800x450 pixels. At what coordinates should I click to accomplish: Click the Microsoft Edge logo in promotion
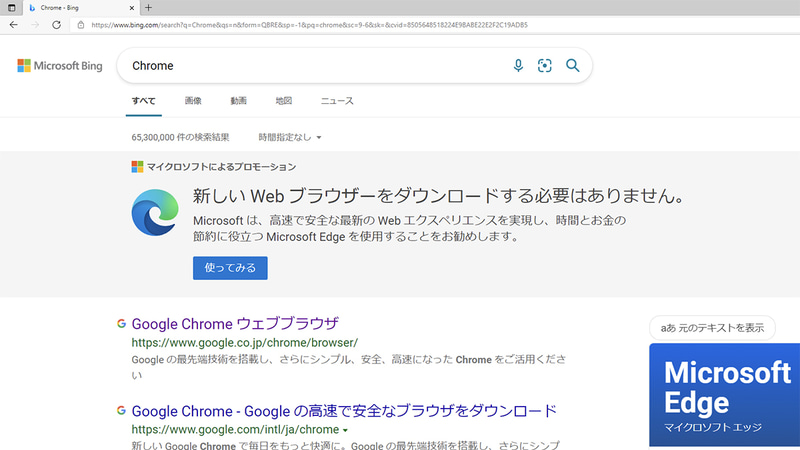coord(155,212)
